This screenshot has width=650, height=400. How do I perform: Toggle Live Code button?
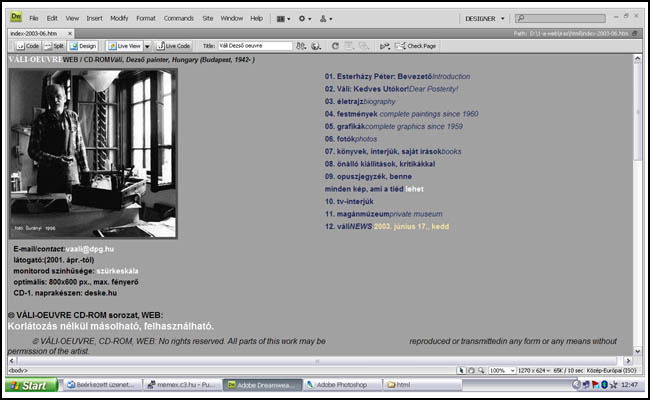click(173, 46)
